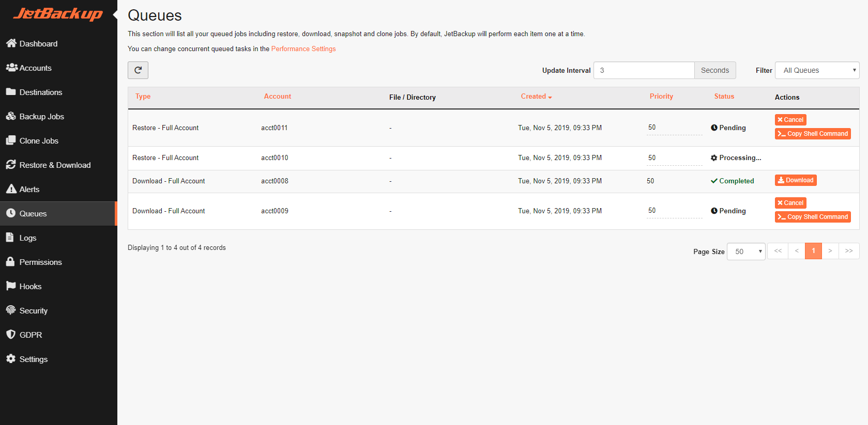Click the Permissions lock icon
Viewport: 868px width, 425px height.
tap(10, 262)
